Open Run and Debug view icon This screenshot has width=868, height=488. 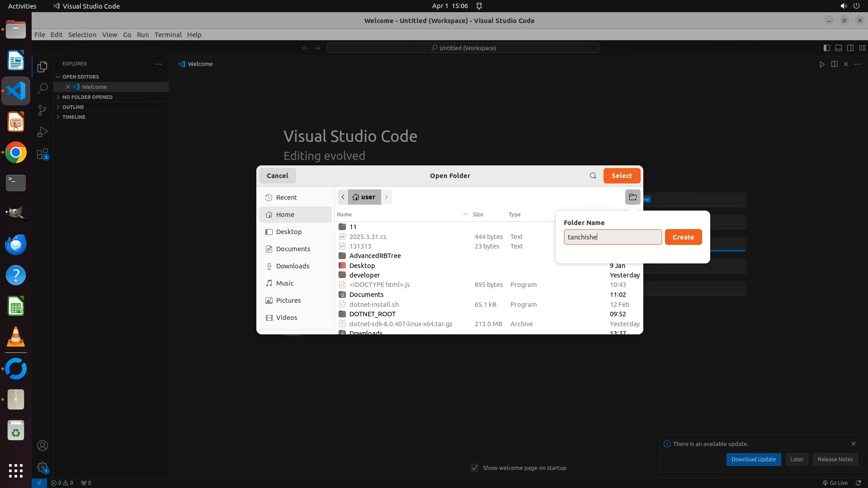click(42, 132)
